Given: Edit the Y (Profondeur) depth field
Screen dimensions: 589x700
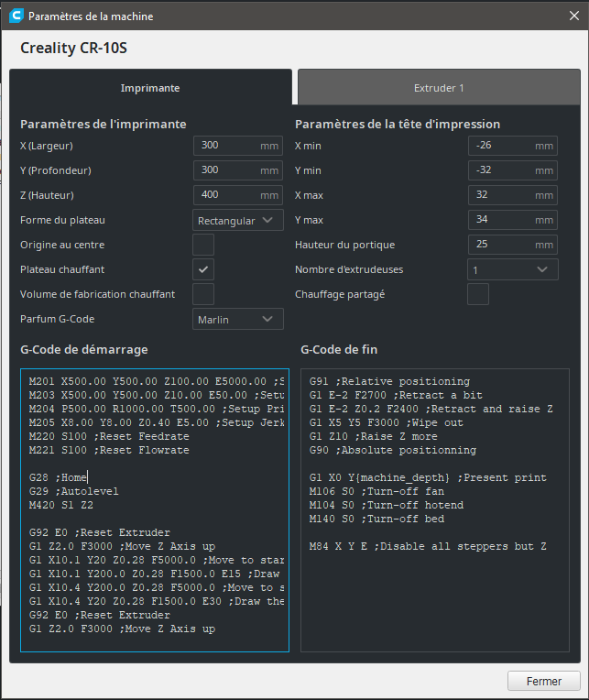Looking at the screenshot, I should pyautogui.click(x=238, y=170).
